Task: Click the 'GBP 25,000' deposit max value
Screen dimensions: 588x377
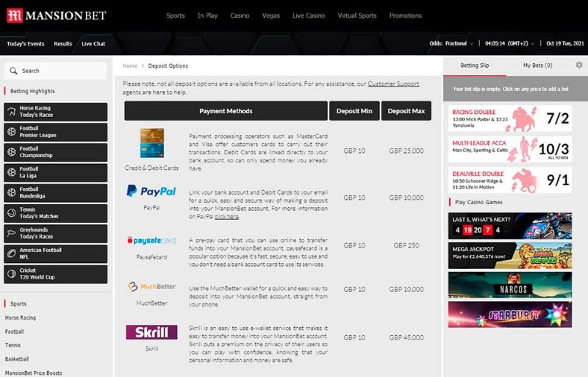Action: 406,151
